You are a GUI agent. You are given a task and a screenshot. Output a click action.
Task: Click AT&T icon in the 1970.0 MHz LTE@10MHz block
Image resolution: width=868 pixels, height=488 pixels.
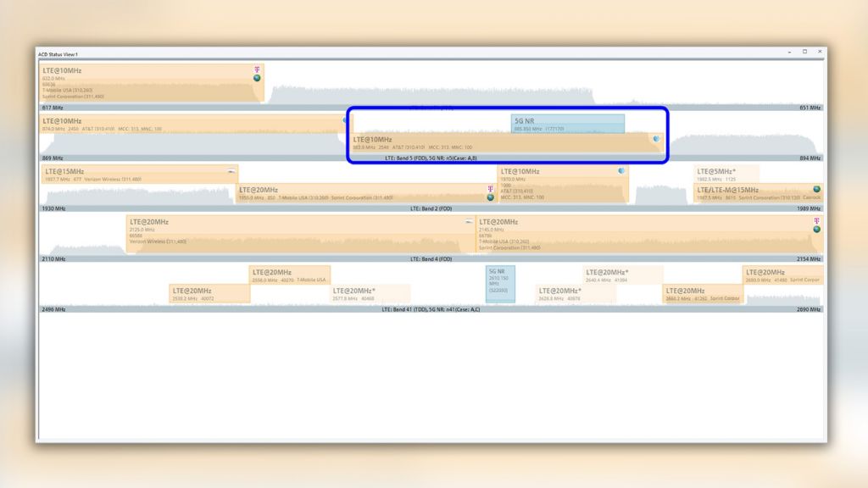621,171
